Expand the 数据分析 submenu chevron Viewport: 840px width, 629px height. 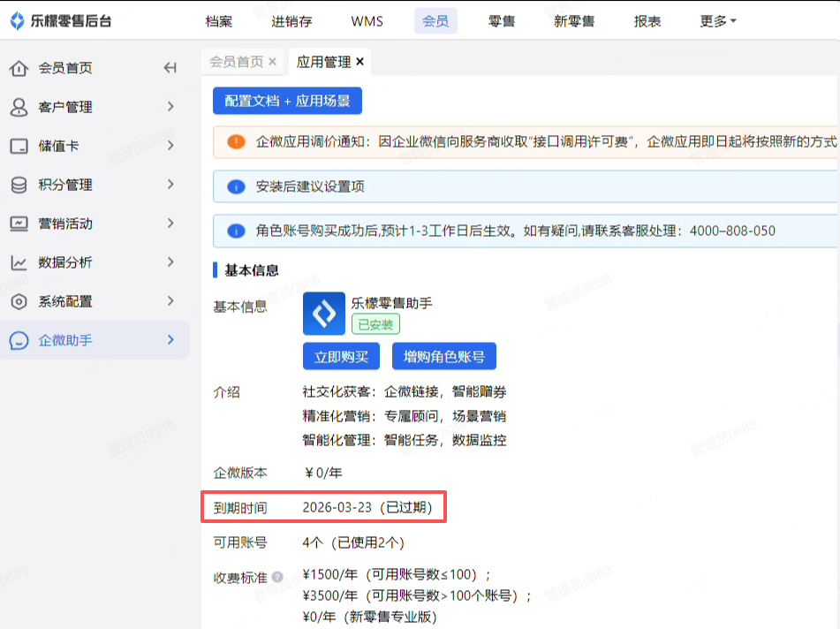170,262
